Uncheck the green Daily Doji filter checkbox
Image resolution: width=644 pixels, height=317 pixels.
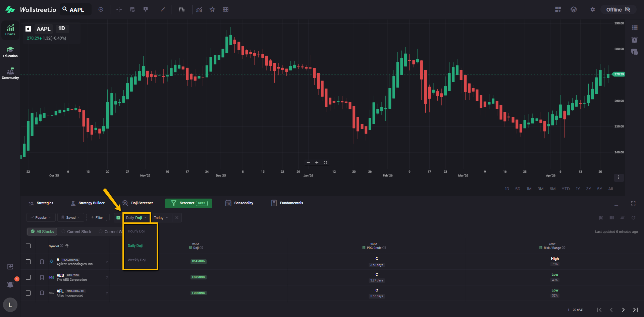pos(118,218)
